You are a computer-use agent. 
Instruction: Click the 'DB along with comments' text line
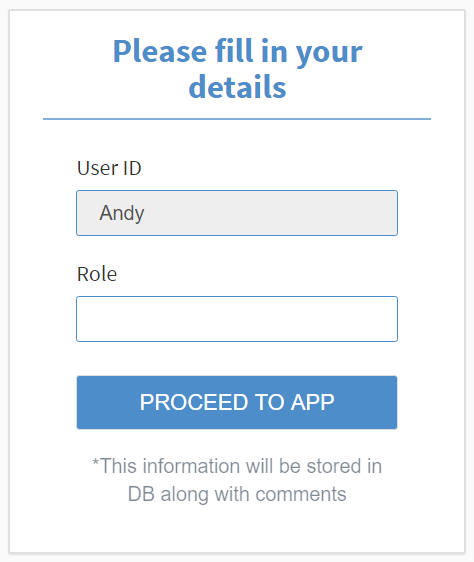point(237,494)
